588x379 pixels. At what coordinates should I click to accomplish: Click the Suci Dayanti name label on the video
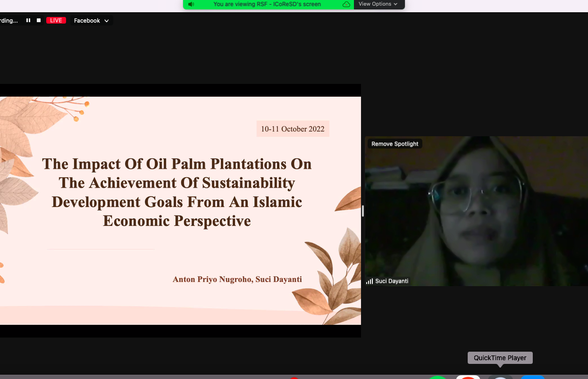click(392, 281)
